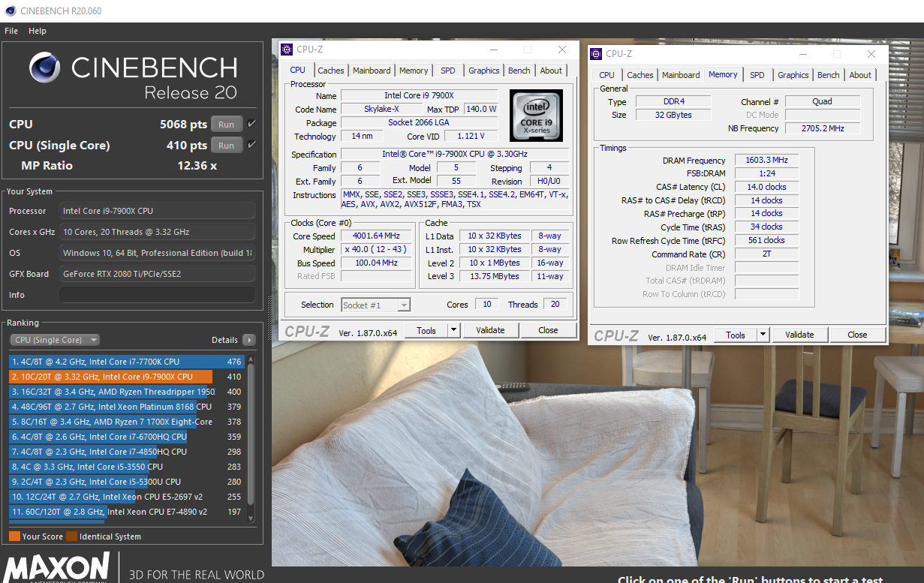Viewport: 924px width, 583px height.
Task: Click the CPU-Z title icon in Memory window
Action: (x=596, y=54)
